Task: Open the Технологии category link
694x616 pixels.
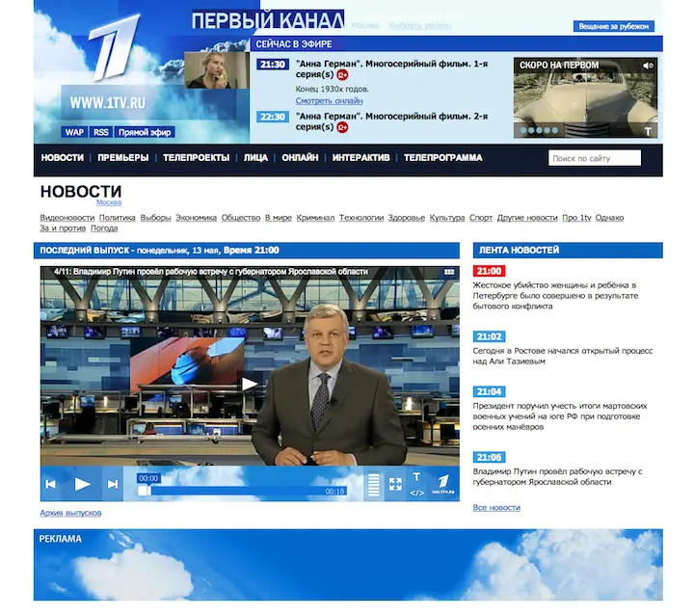Action: 361,218
